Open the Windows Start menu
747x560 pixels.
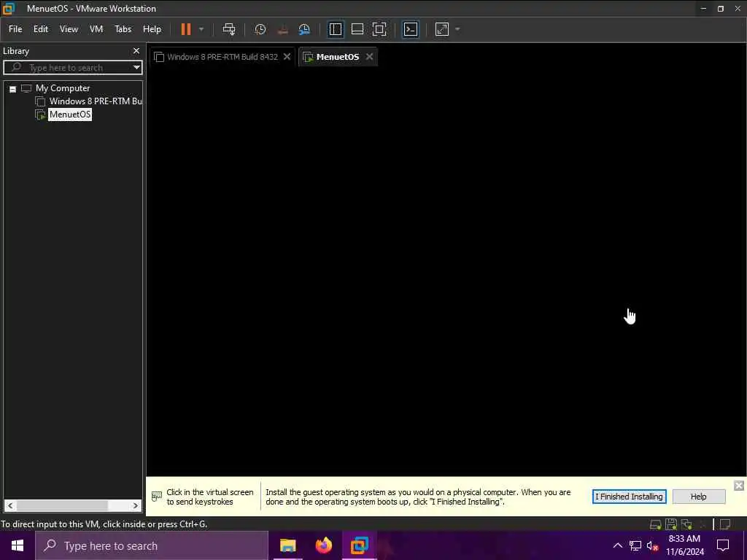tap(18, 545)
